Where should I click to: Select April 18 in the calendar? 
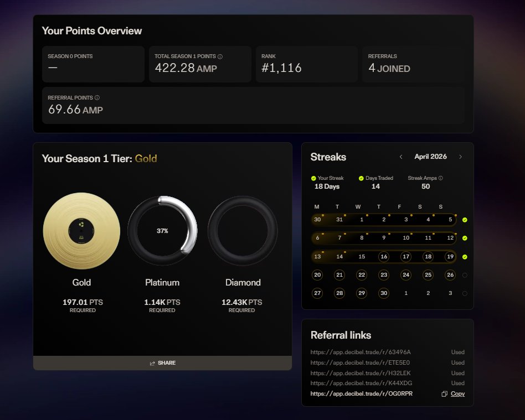pyautogui.click(x=428, y=257)
